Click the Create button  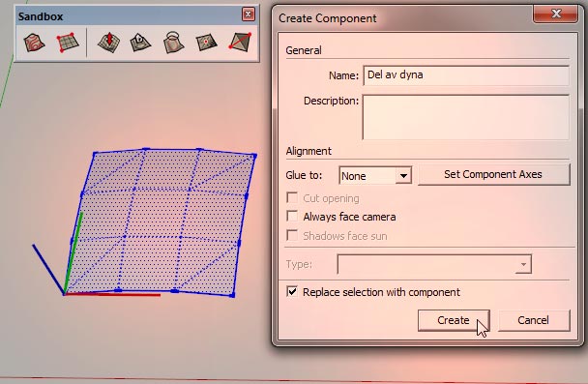(454, 320)
